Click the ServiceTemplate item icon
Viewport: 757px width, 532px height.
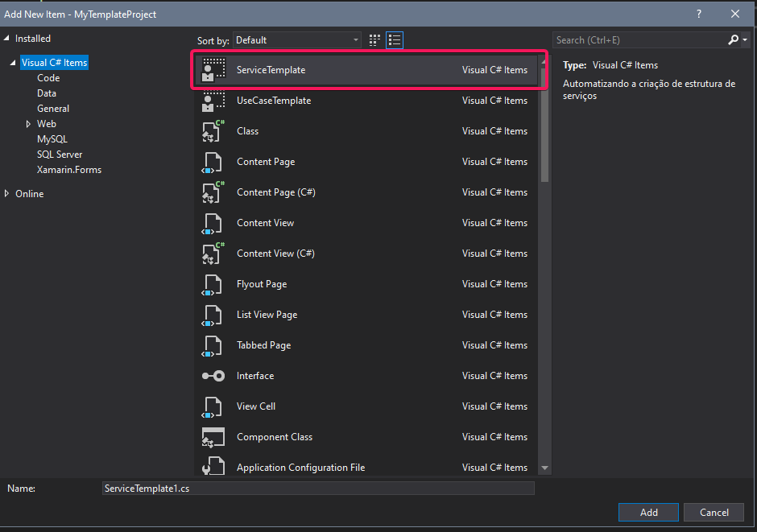pos(213,70)
